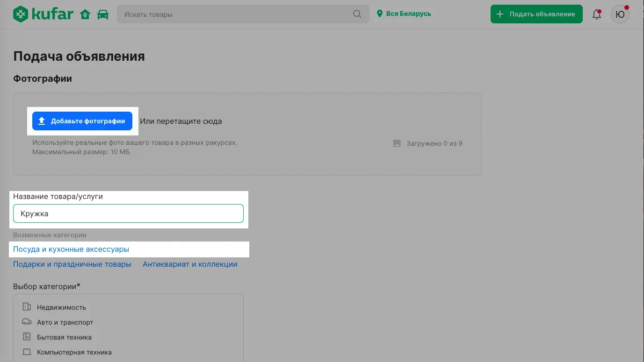644x362 pixels.
Task: Open the real estate house icon
Action: (x=85, y=14)
